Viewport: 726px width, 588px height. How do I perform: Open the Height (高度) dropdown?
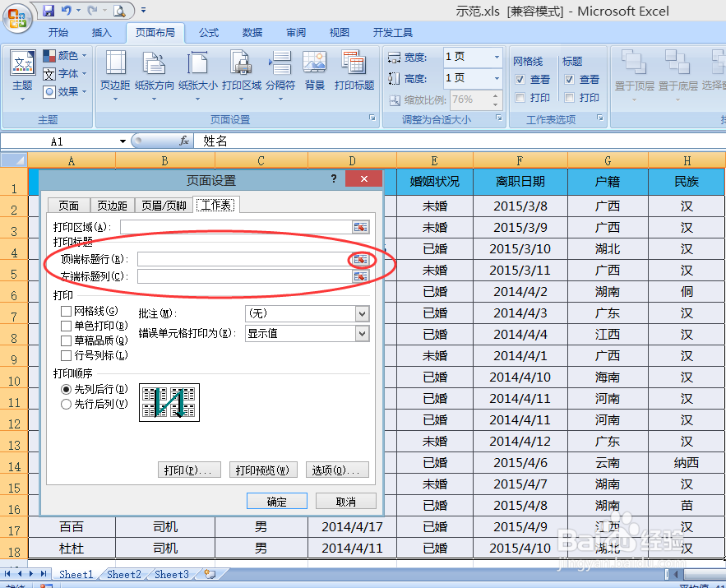(x=497, y=78)
